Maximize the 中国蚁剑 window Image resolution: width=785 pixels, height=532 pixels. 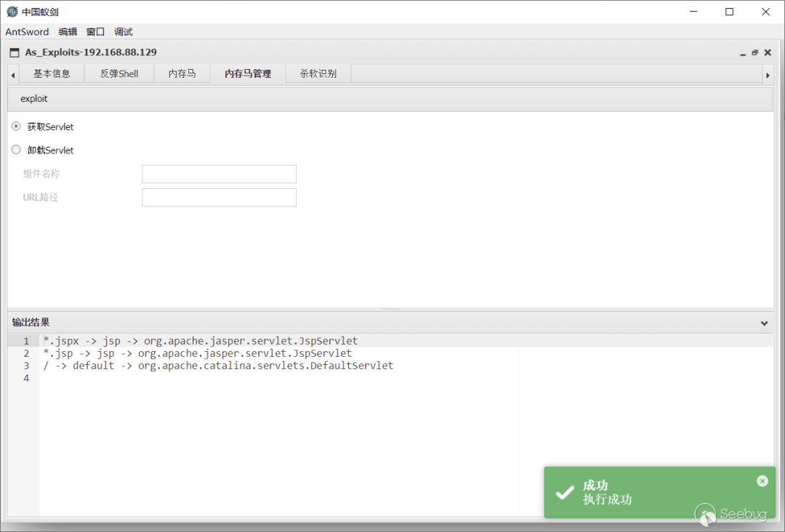tap(730, 12)
